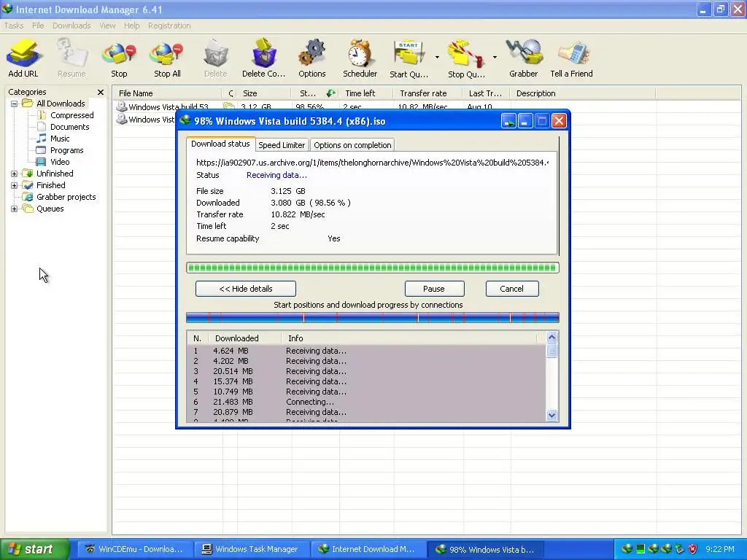This screenshot has width=747, height=560.
Task: Switch to the Speed Limiter tab
Action: (282, 145)
